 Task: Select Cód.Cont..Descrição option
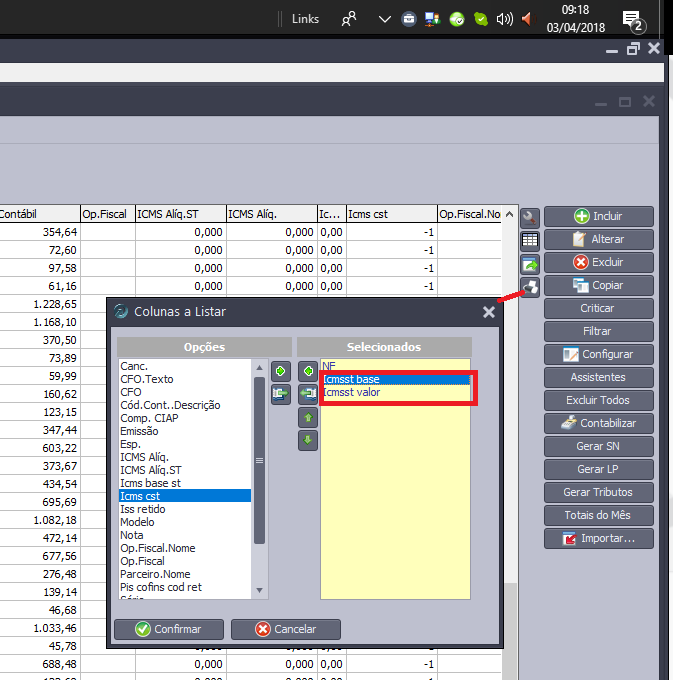[x=185, y=405]
